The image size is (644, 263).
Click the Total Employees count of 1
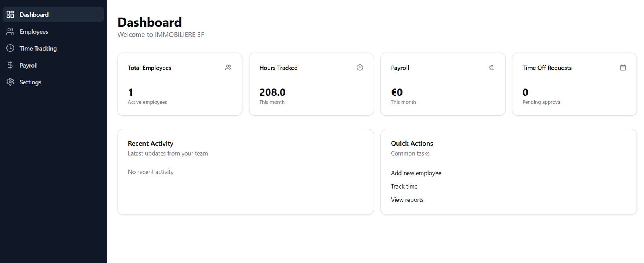(130, 92)
